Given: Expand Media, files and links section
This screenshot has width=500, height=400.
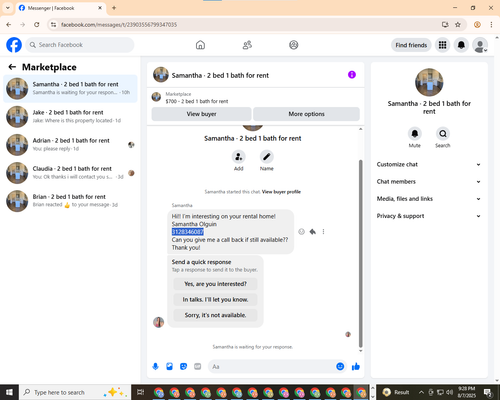Looking at the screenshot, I should point(429,199).
